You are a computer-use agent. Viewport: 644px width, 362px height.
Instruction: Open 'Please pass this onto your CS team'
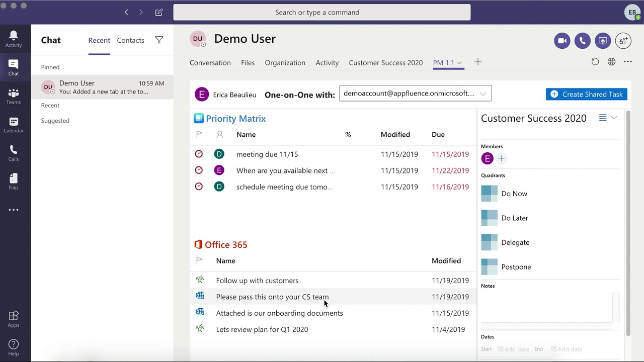pyautogui.click(x=272, y=297)
